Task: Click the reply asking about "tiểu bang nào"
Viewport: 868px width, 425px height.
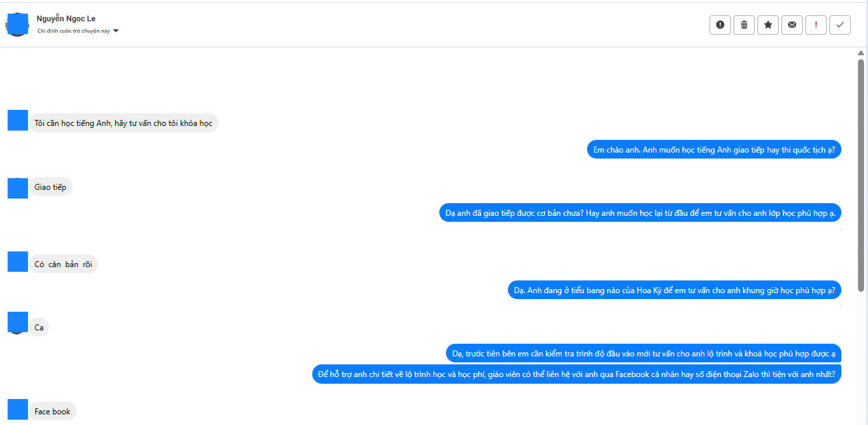Action: tap(674, 290)
